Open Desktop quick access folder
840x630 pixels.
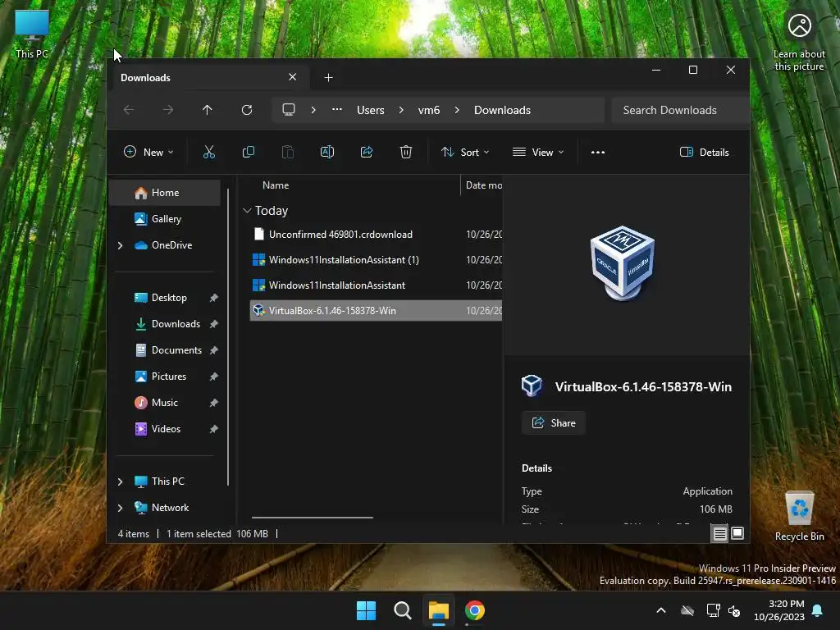click(169, 297)
